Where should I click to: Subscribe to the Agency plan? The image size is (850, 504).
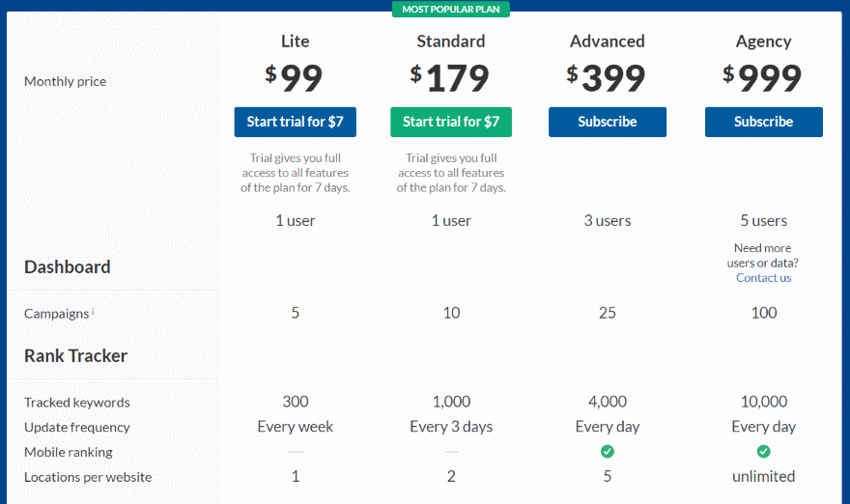[763, 122]
